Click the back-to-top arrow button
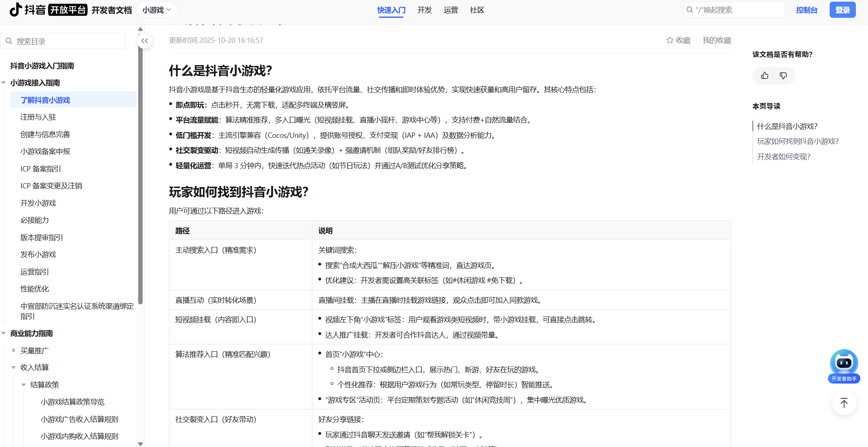Viewport: 868px width, 447px height. (844, 403)
